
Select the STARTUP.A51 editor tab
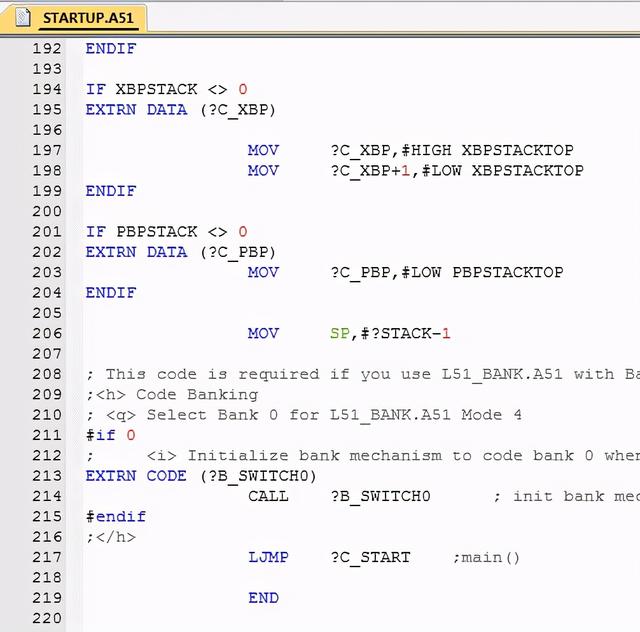(x=74, y=18)
